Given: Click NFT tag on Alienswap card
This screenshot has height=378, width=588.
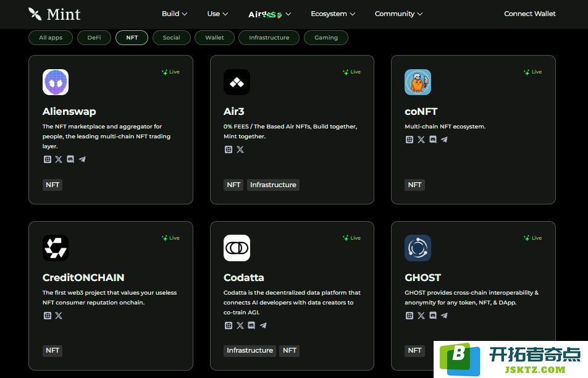Looking at the screenshot, I should click(x=52, y=185).
